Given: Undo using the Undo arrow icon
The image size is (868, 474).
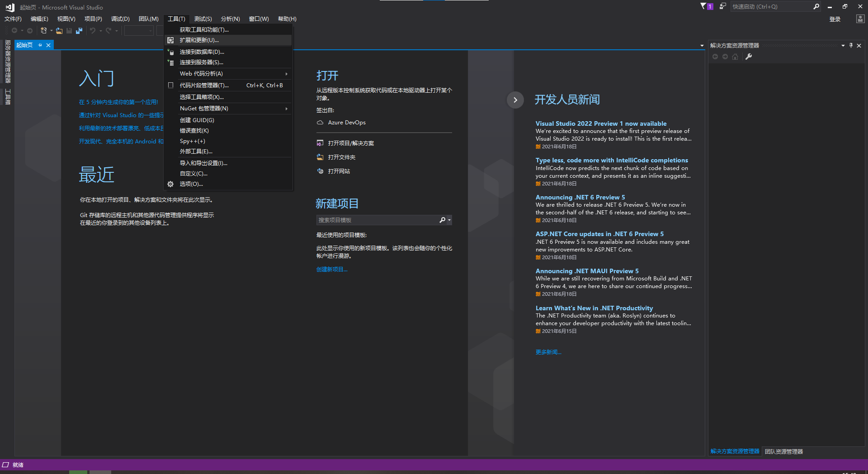Looking at the screenshot, I should [92, 30].
